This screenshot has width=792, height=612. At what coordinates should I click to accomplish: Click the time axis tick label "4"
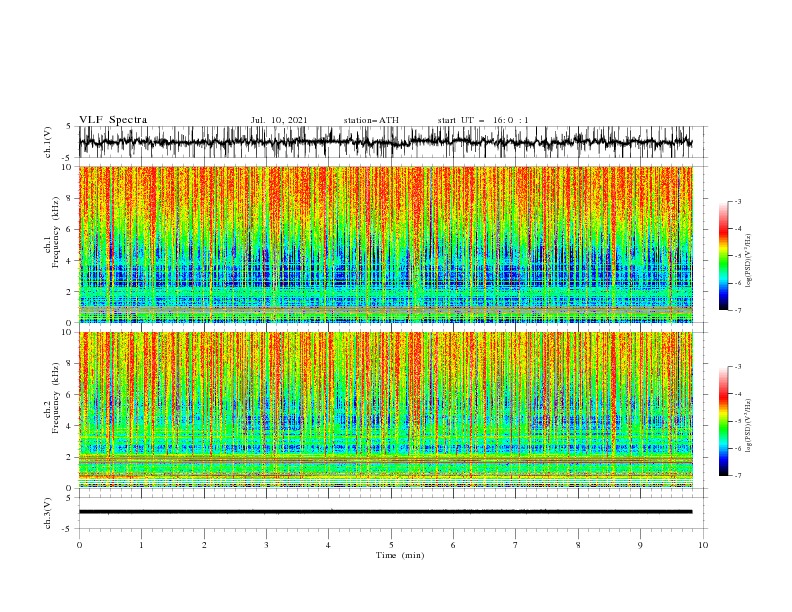pyautogui.click(x=329, y=545)
